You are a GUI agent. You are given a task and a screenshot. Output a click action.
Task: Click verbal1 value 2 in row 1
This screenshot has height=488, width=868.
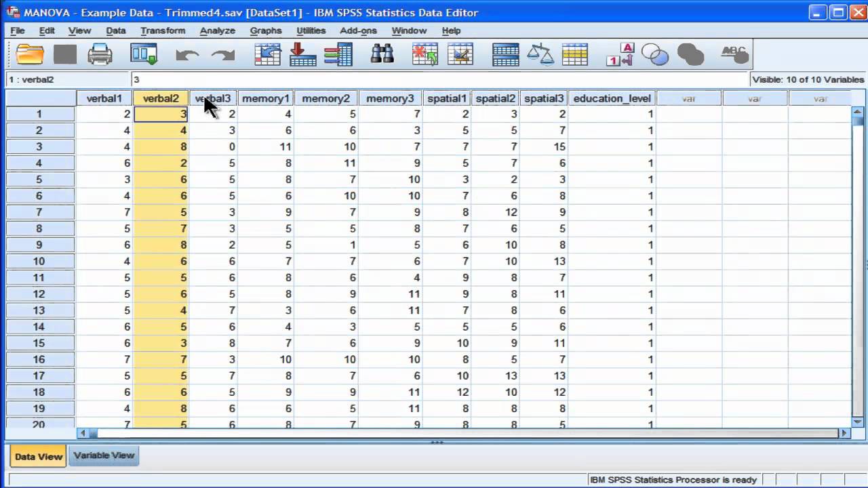coord(104,114)
